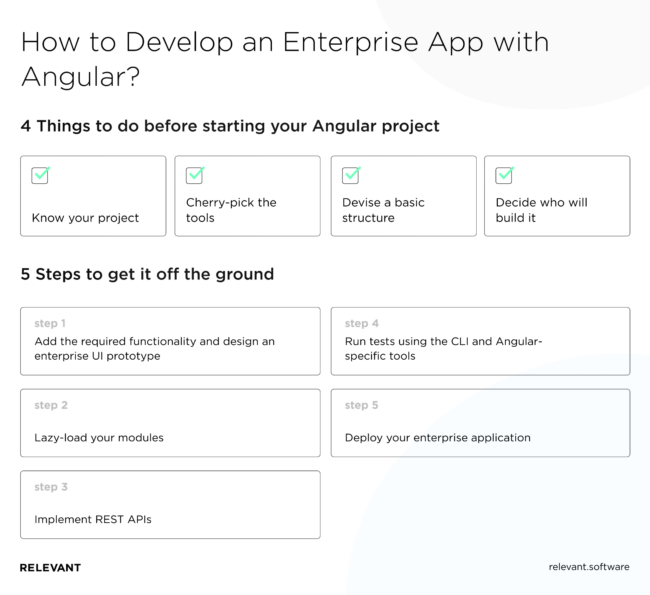Click the checkmark icon above Know your project
This screenshot has width=650, height=595.
tap(41, 175)
